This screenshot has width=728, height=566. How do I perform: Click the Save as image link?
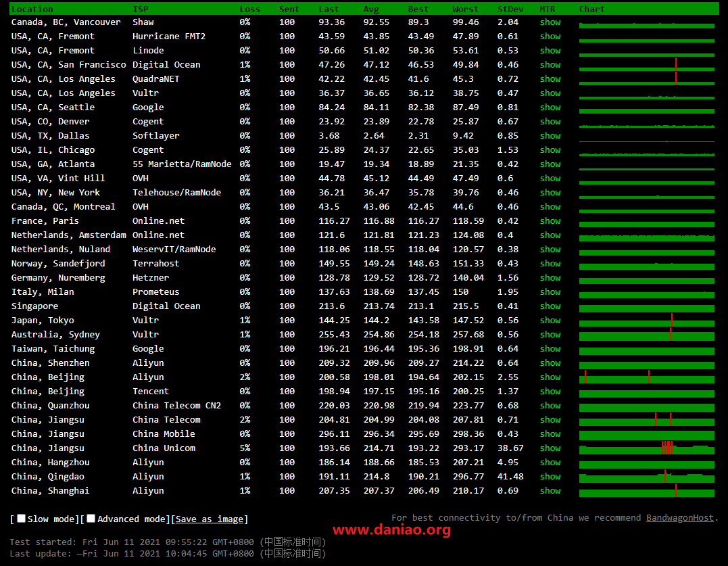click(210, 519)
